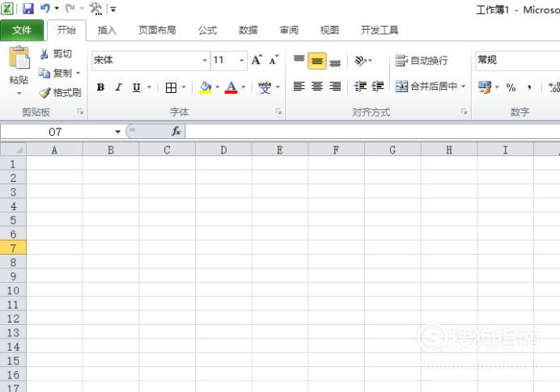
Task: Switch to the 页面布局 tab
Action: tap(157, 31)
